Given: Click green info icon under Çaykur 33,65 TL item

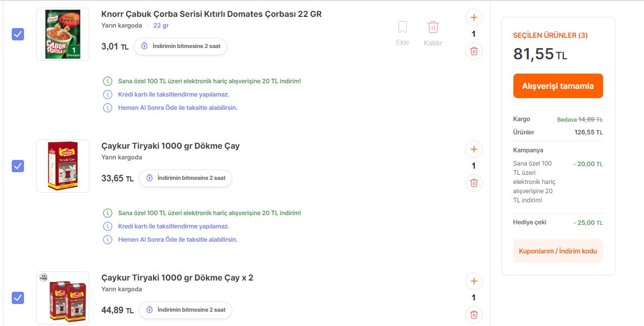Looking at the screenshot, I should [108, 213].
